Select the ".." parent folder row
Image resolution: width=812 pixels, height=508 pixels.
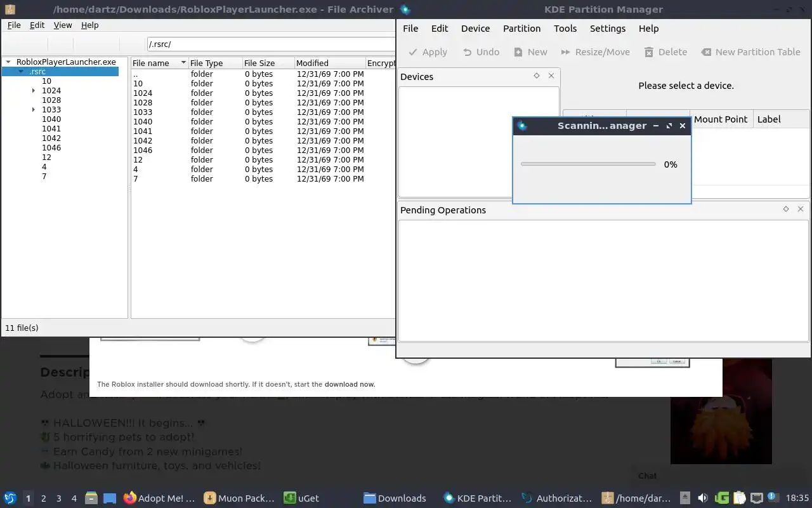pyautogui.click(x=263, y=74)
